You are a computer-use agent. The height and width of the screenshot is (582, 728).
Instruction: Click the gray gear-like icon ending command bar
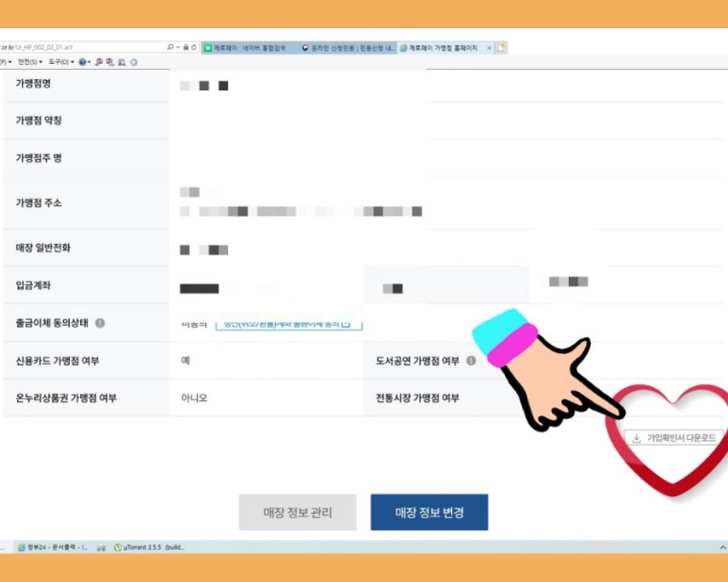coord(134,62)
